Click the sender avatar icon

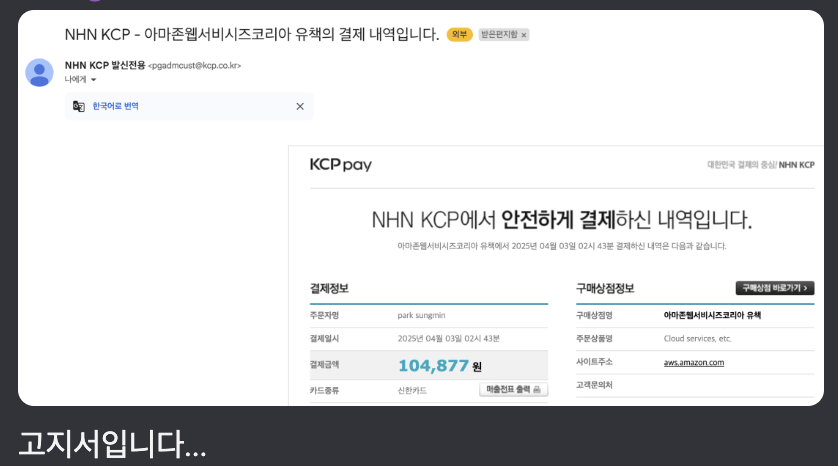pyautogui.click(x=39, y=73)
